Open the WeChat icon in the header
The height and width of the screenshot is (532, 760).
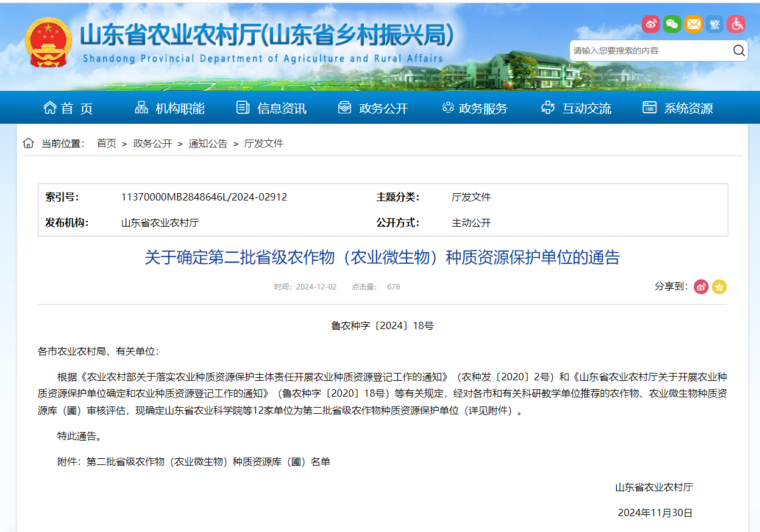[672, 24]
